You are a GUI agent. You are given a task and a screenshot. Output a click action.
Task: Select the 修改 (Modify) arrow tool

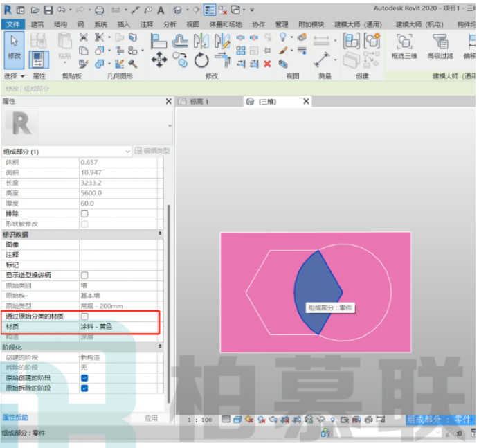[14, 50]
